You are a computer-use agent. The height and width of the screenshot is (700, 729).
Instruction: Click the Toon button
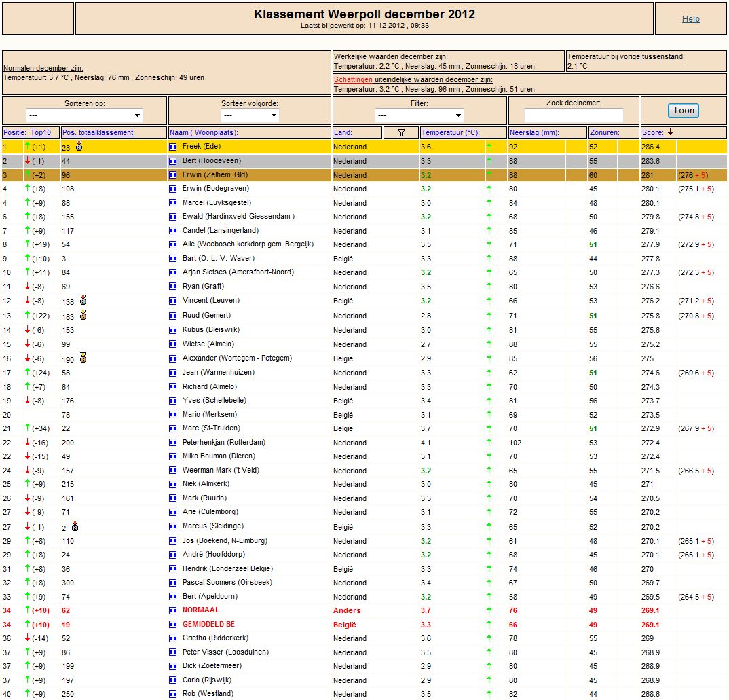[x=684, y=111]
